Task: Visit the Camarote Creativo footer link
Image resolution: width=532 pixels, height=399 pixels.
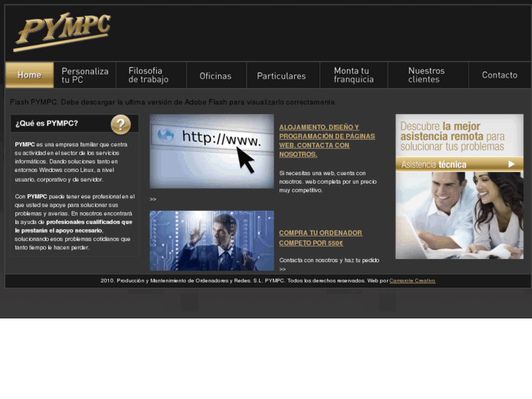Action: coord(412,281)
